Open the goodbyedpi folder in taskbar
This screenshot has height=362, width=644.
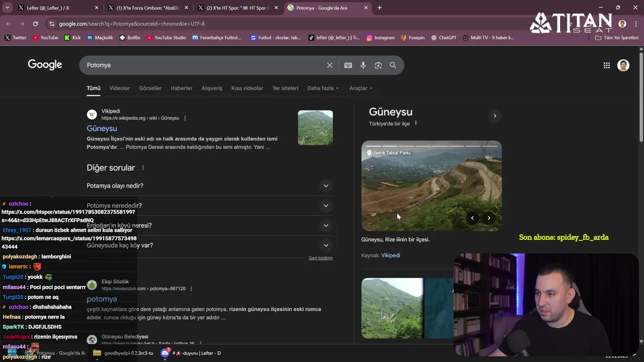point(123,353)
